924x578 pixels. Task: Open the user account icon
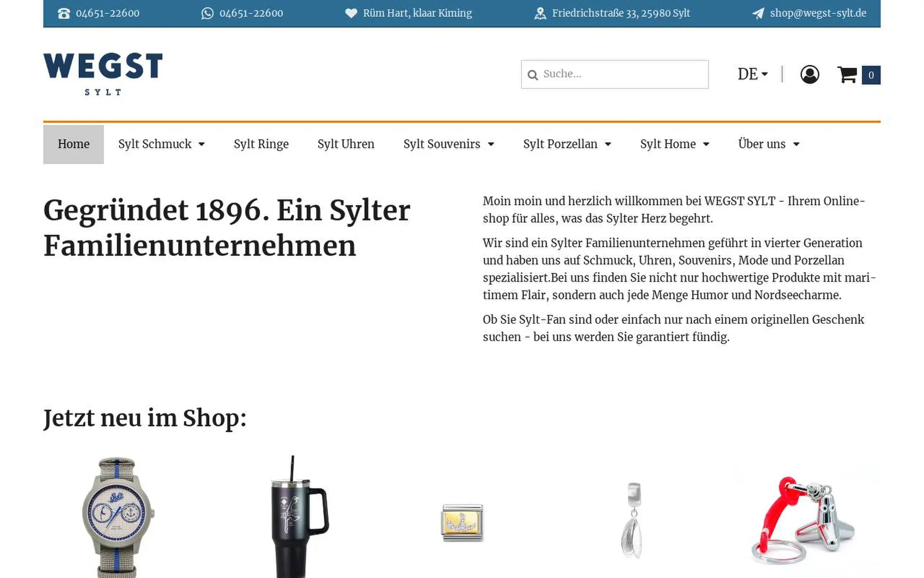[809, 74]
